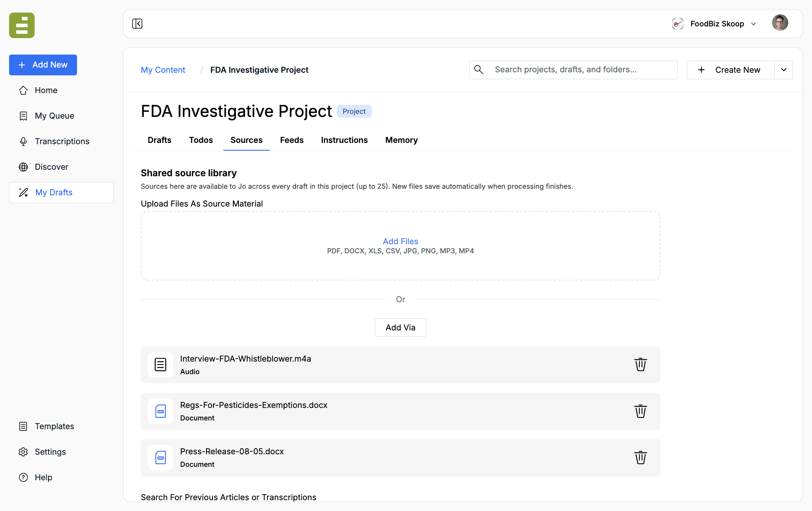812x511 pixels.
Task: Open the Feeds tab
Action: 292,140
